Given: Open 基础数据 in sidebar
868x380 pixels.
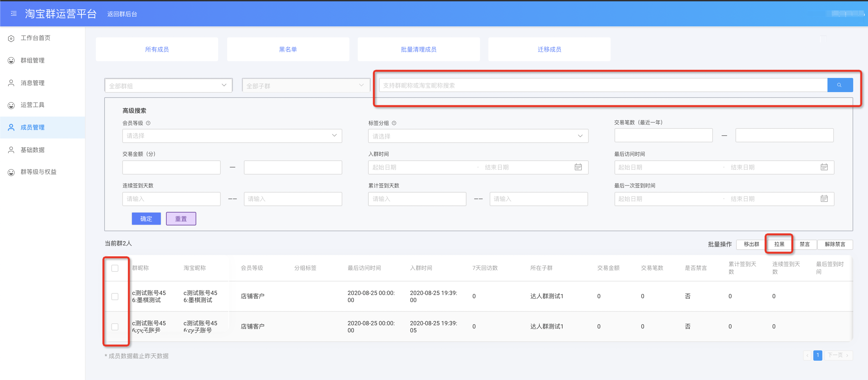Looking at the screenshot, I should 33,150.
